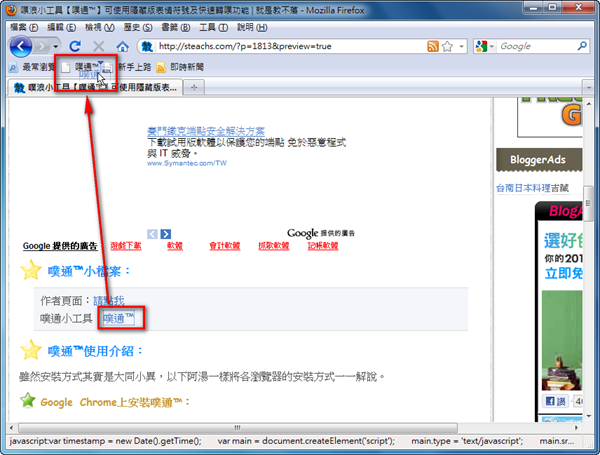Click the 抓取軟體 ad link
This screenshot has height=455, width=600.
pyautogui.click(x=274, y=246)
